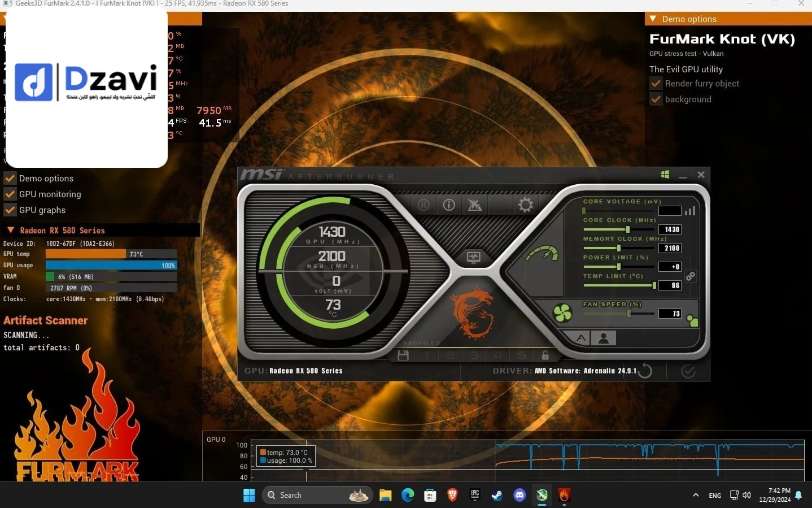Toggle fan speed auto A button
812x508 pixels.
click(x=581, y=338)
